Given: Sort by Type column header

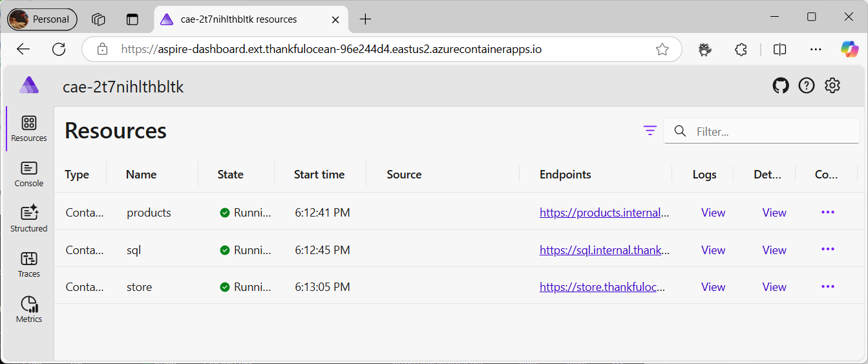Looking at the screenshot, I should pyautogui.click(x=78, y=175).
